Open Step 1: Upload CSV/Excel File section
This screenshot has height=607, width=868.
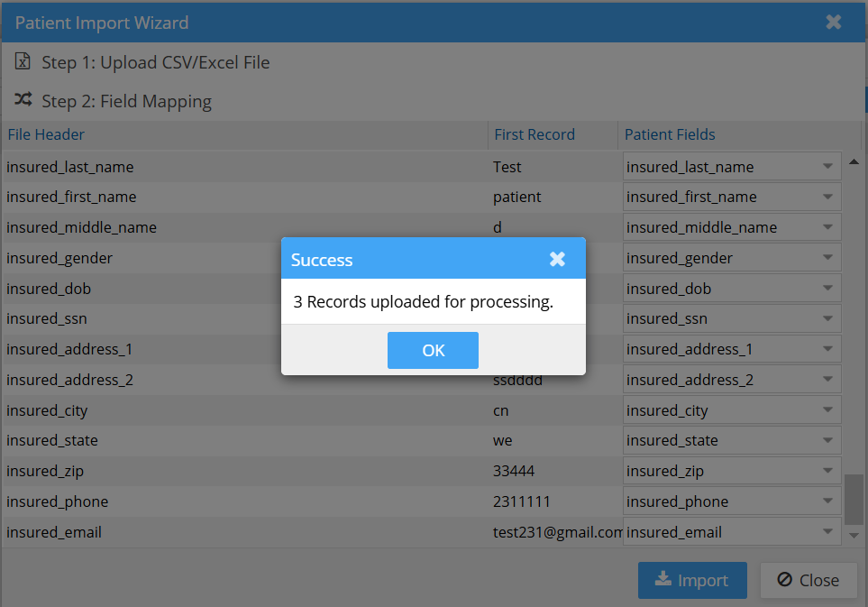[155, 62]
